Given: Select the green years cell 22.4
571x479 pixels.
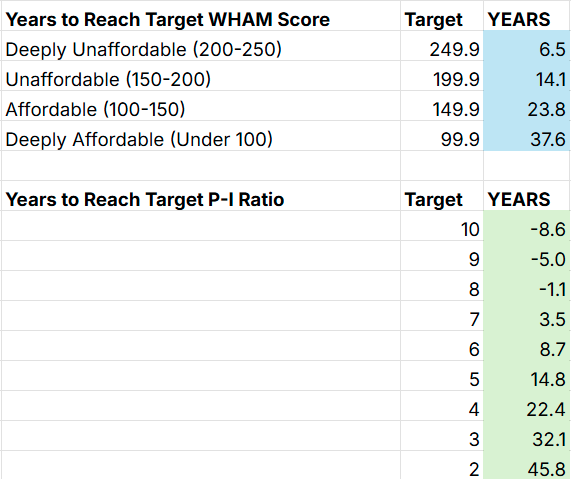Looking at the screenshot, I should click(527, 406).
